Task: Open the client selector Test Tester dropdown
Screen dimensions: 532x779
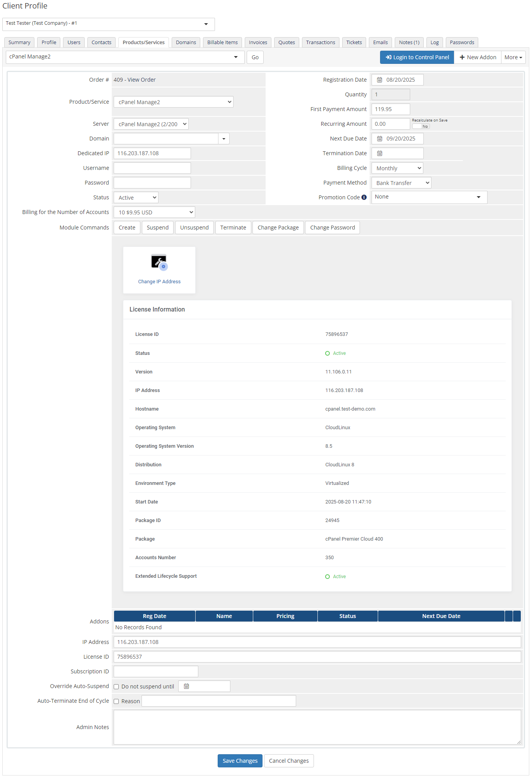Action: click(x=109, y=24)
